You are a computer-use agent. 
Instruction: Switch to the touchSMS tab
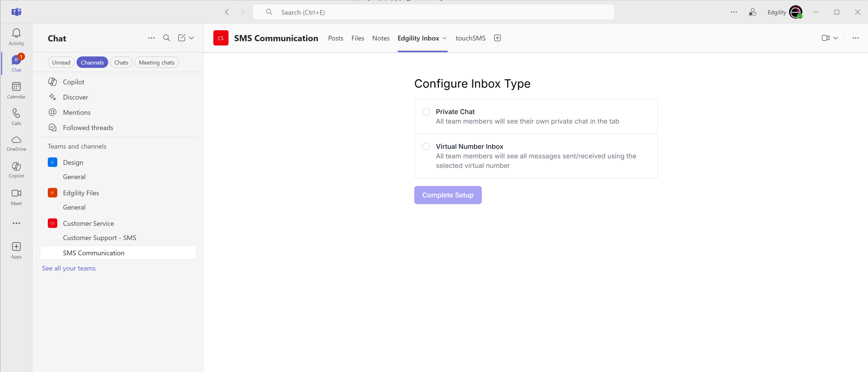coord(470,38)
